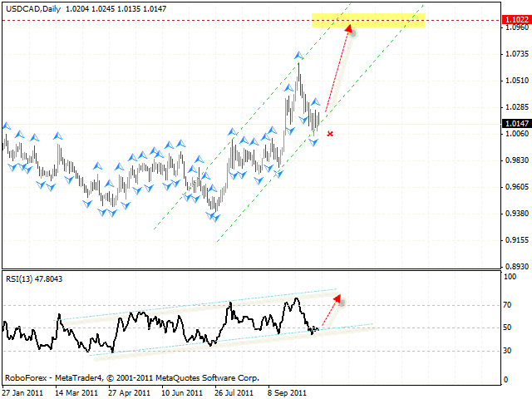532x399 pixels.
Task: Click the red forecast arrowhead in the RSI panel
Action: tap(335, 297)
